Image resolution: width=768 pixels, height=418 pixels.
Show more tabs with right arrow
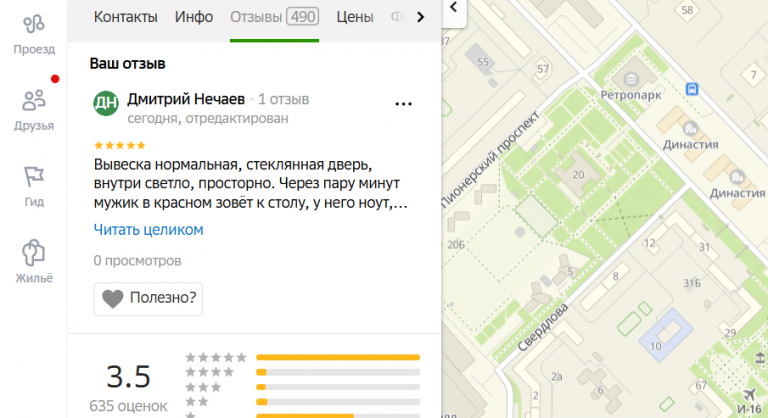coord(420,17)
